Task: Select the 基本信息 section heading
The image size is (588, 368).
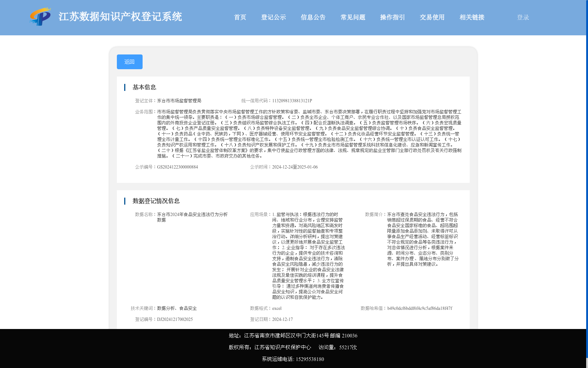Action: 144,87
